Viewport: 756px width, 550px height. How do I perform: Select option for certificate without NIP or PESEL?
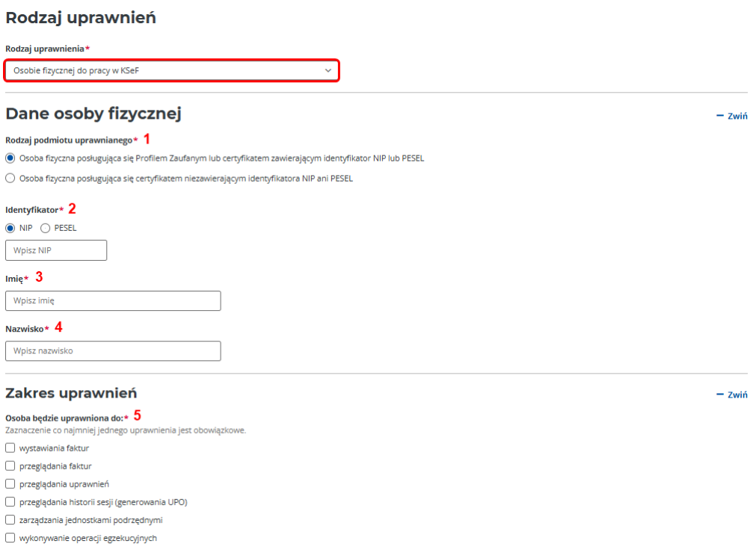[x=10, y=179]
